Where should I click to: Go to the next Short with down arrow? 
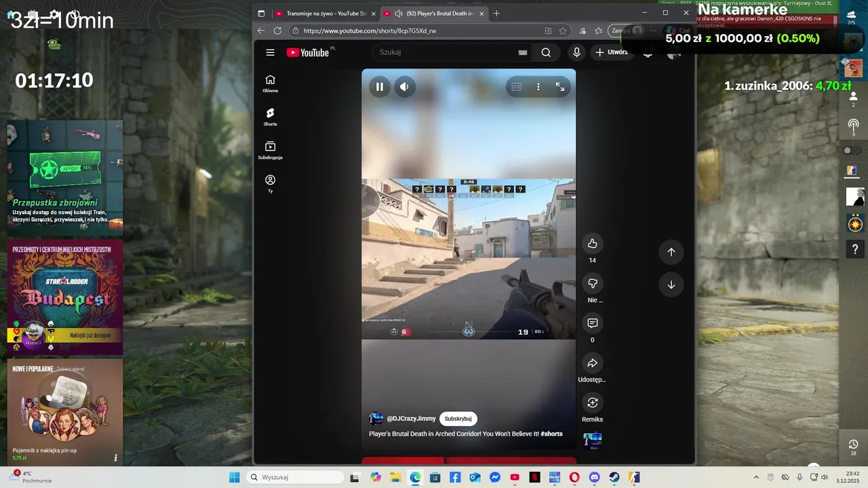[x=671, y=285]
